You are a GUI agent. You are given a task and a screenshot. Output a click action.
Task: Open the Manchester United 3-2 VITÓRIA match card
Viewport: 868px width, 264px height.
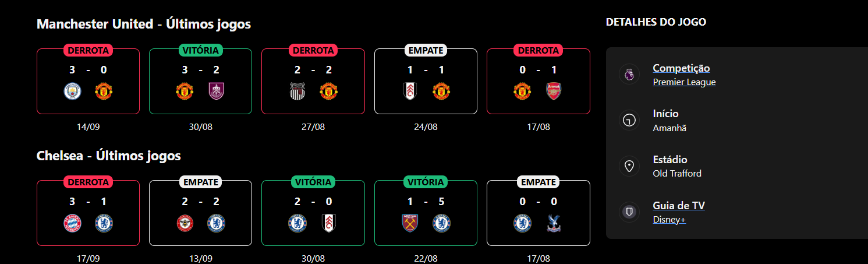(201, 81)
